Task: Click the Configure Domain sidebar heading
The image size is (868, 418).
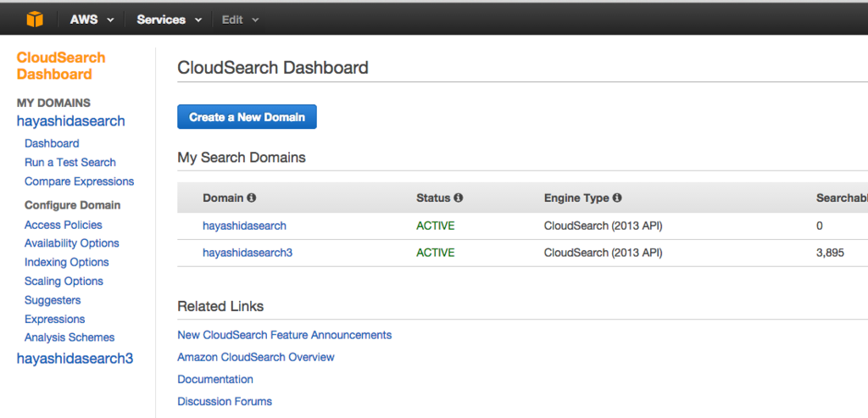Action: tap(73, 205)
